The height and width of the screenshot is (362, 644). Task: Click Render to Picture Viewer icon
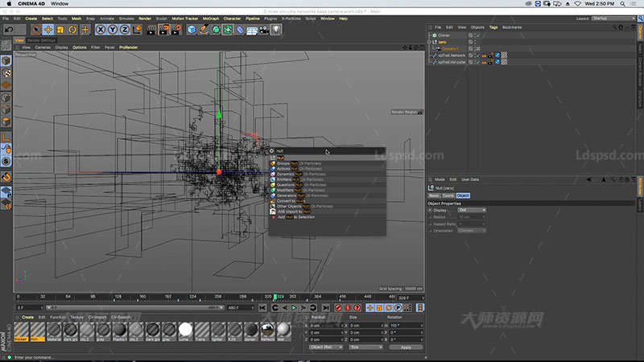pos(163,30)
